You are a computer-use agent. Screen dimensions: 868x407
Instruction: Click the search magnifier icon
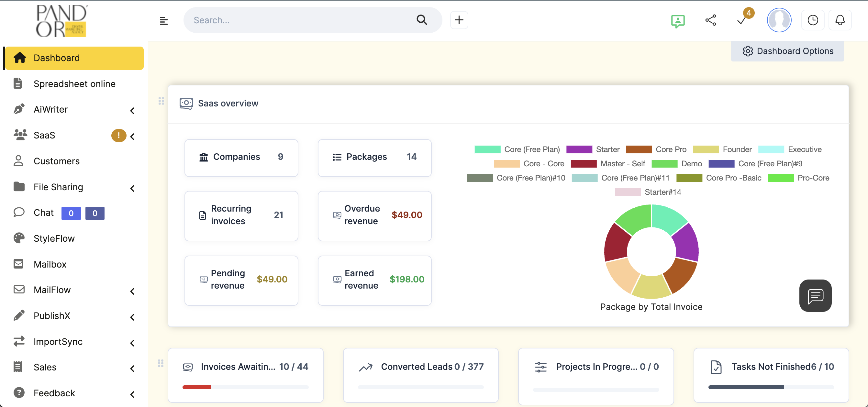pos(421,20)
